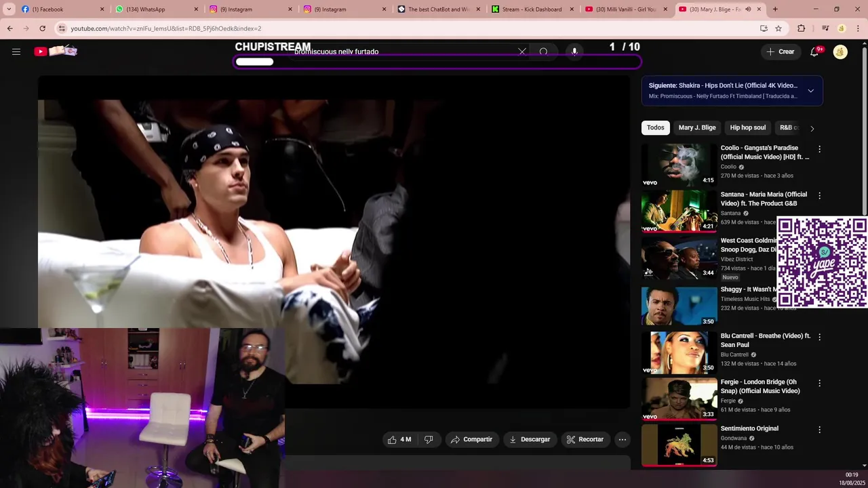Viewport: 868px width, 488px height.
Task: Open more actions ellipsis below video
Action: point(622,439)
